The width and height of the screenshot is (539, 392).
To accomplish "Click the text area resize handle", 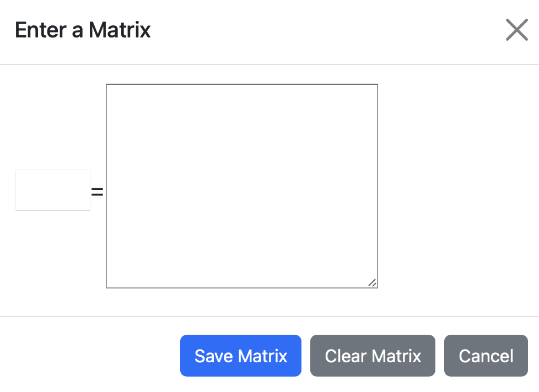I will pos(372,282).
